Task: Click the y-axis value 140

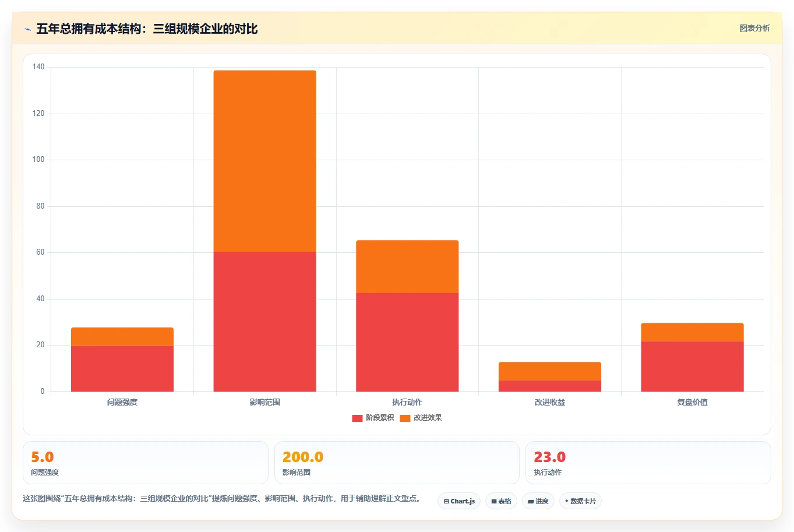Action: tap(38, 67)
